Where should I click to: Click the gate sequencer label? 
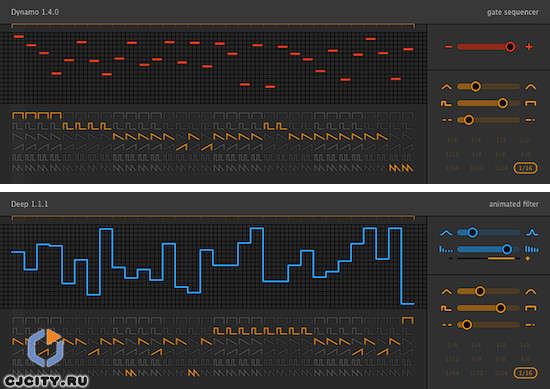(x=512, y=12)
